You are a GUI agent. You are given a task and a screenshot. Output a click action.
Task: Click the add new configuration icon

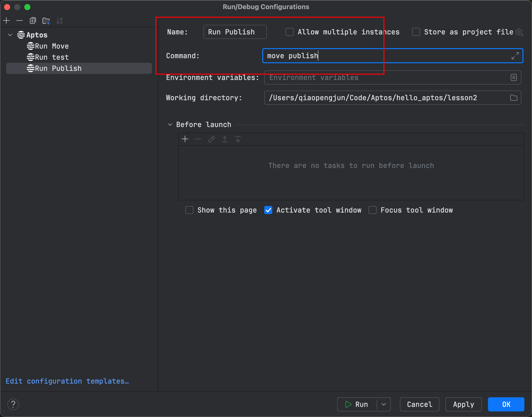point(7,21)
